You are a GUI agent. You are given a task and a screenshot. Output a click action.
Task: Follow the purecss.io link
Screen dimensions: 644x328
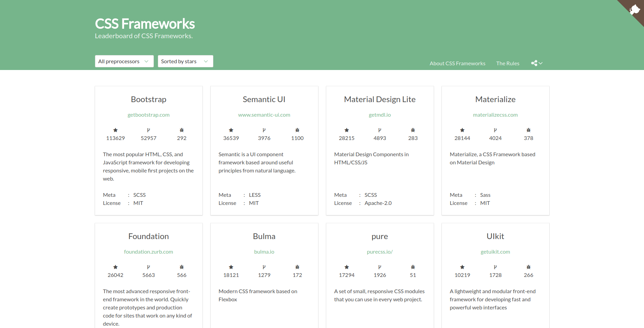tap(380, 252)
